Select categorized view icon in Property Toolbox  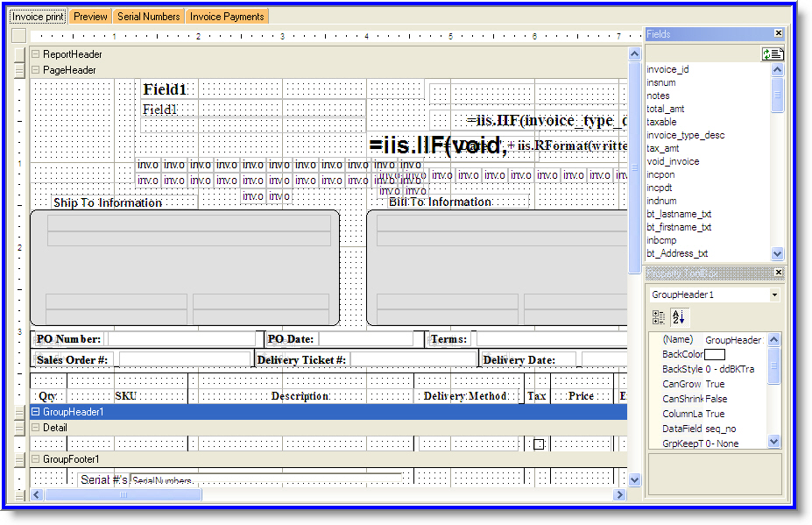(x=660, y=317)
